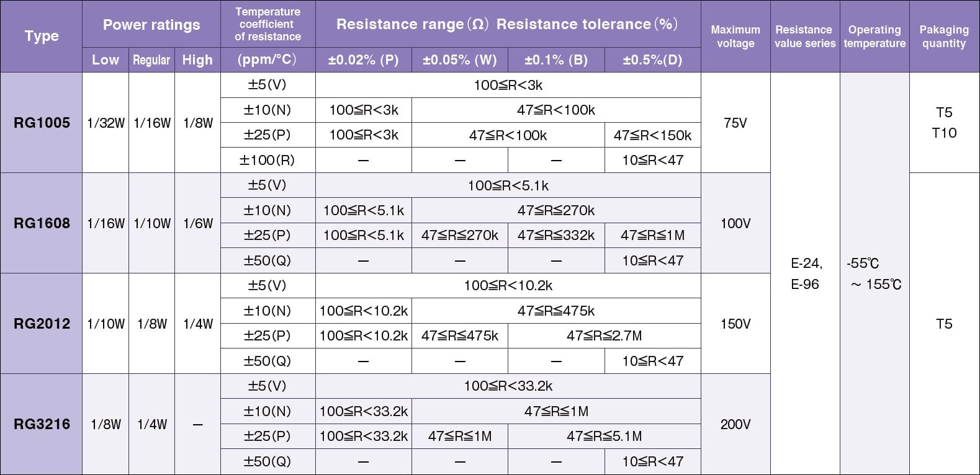Image resolution: width=980 pixels, height=475 pixels.
Task: Select RG2012's 1/10W low power cell
Action: click(x=106, y=324)
